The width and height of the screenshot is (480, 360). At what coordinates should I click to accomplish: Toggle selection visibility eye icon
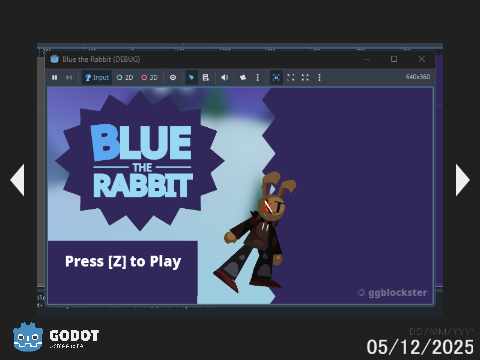pyautogui.click(x=173, y=78)
